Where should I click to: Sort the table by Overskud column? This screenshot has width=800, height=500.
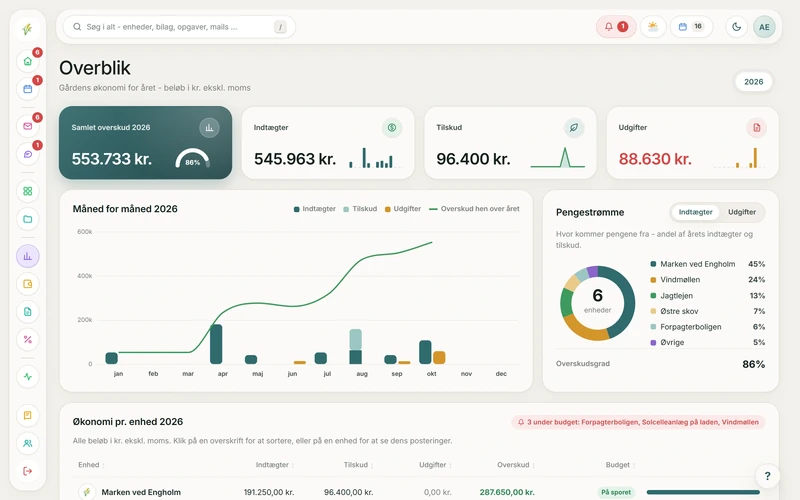coord(516,465)
